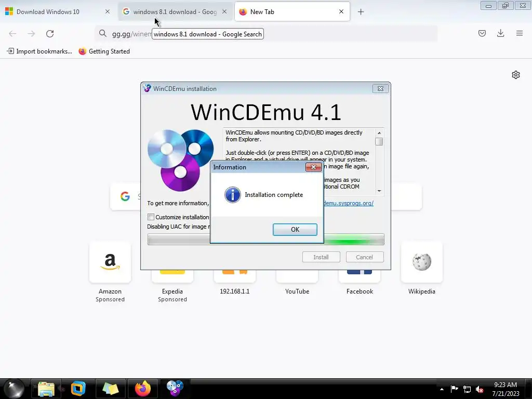Click the WinCDEmu taskbar icon
The width and height of the screenshot is (532, 399).
175,389
